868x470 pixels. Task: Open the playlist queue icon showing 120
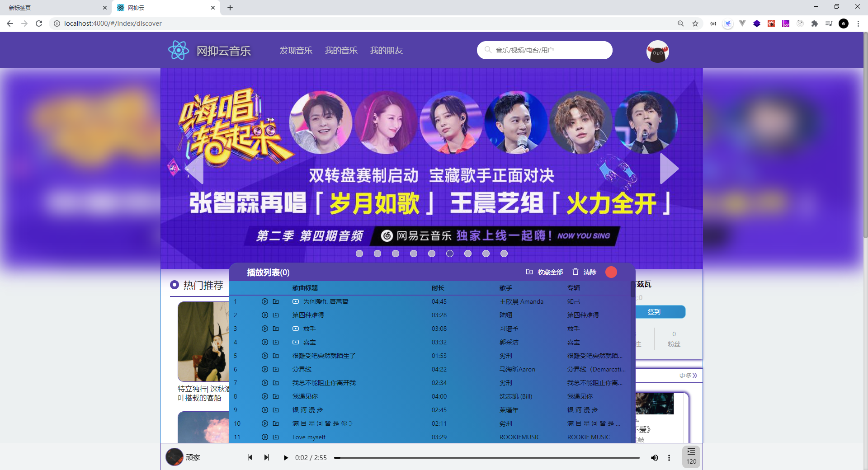tap(691, 456)
